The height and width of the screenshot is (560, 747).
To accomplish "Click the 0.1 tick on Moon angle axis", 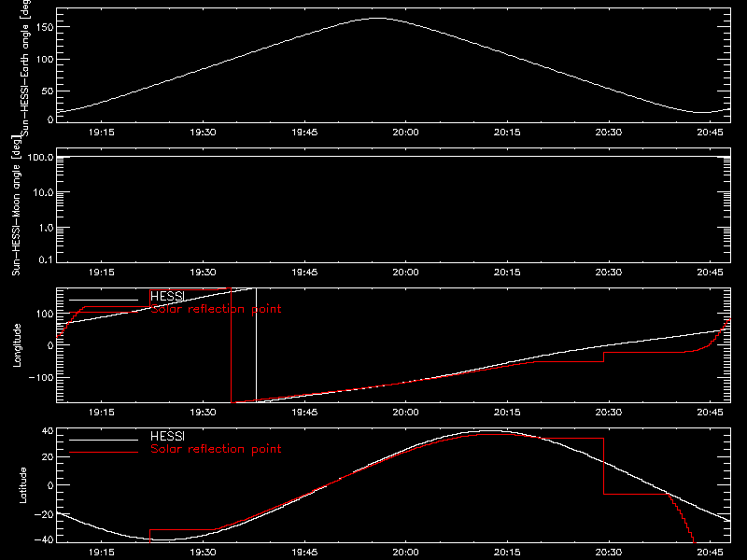I will pyautogui.click(x=46, y=259).
